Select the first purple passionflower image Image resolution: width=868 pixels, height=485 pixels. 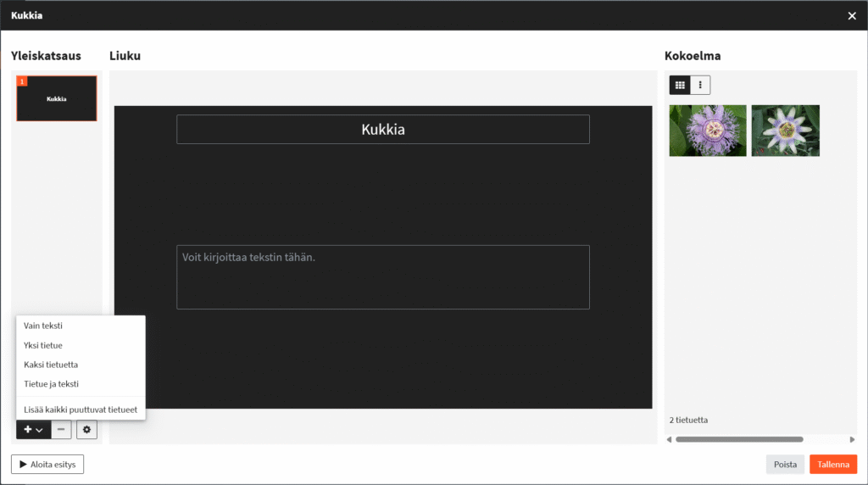708,131
